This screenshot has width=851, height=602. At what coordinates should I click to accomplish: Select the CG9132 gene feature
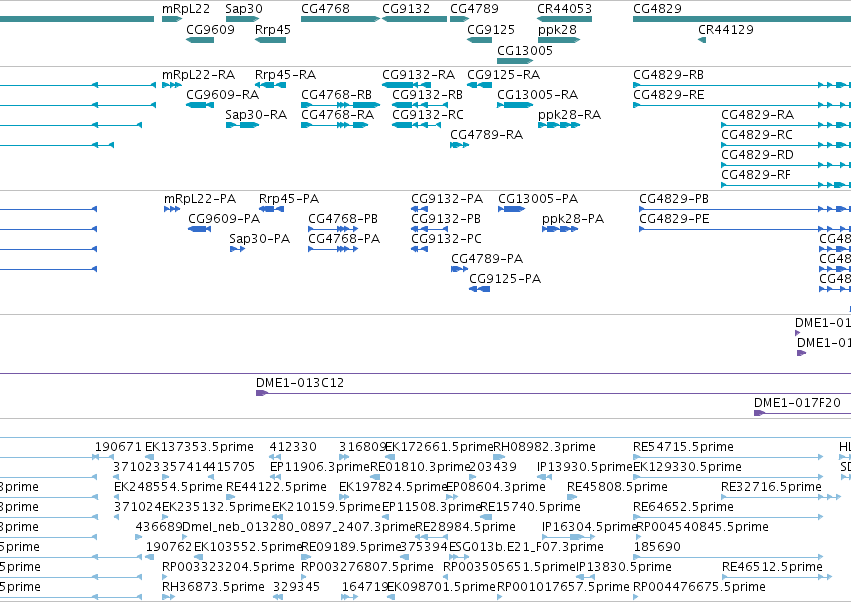point(415,19)
